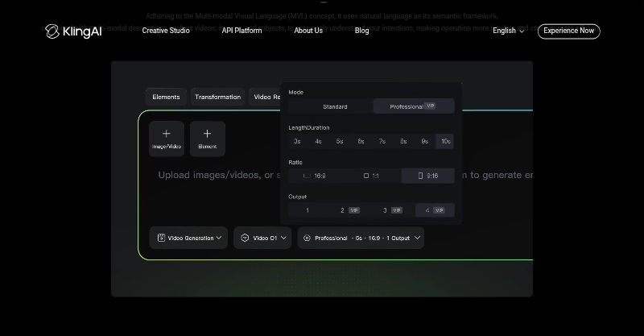Viewport: 644px width, 336px height.
Task: Click the Output label
Action: pyautogui.click(x=297, y=197)
